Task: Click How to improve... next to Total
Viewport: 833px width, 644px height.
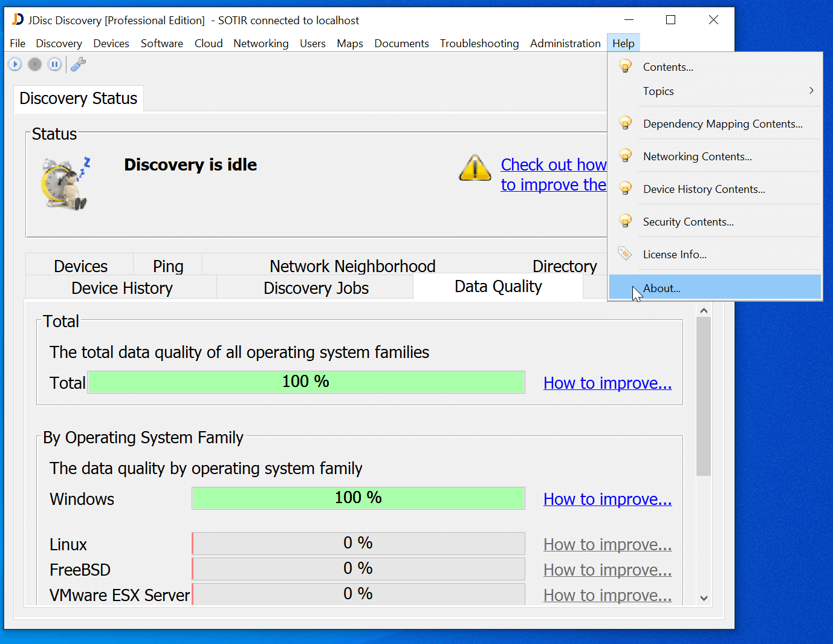Action: click(x=607, y=382)
